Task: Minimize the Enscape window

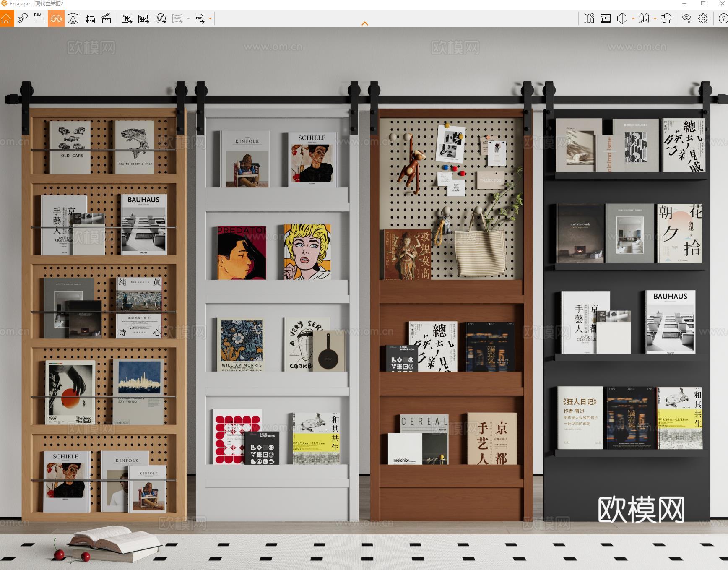Action: coord(684,4)
